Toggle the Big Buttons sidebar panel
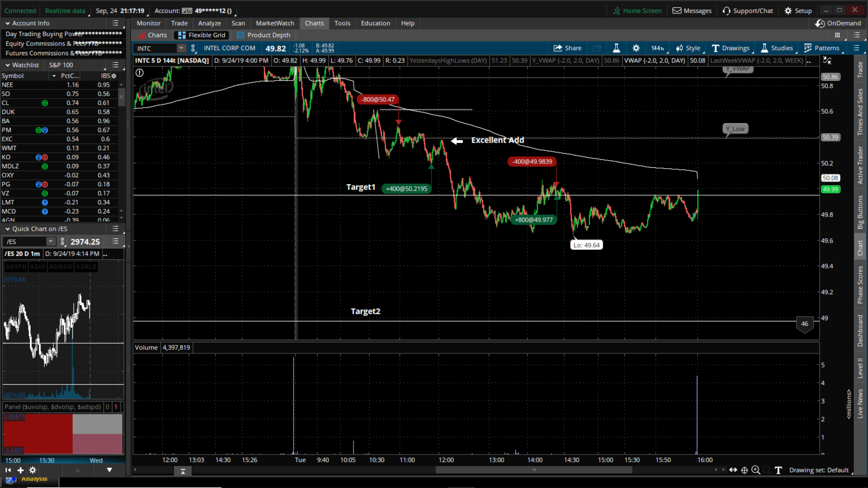The height and width of the screenshot is (488, 868). (860, 212)
